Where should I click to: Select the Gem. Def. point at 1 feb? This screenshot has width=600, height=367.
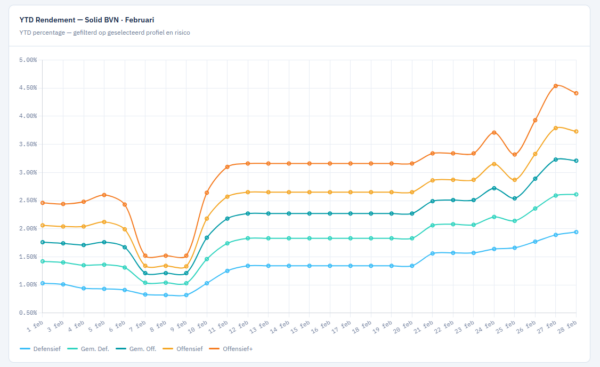point(42,261)
